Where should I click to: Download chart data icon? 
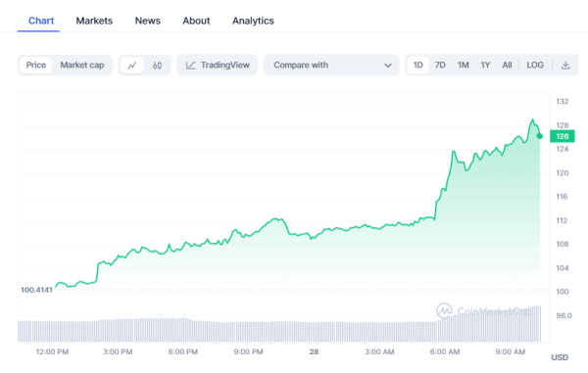click(565, 66)
